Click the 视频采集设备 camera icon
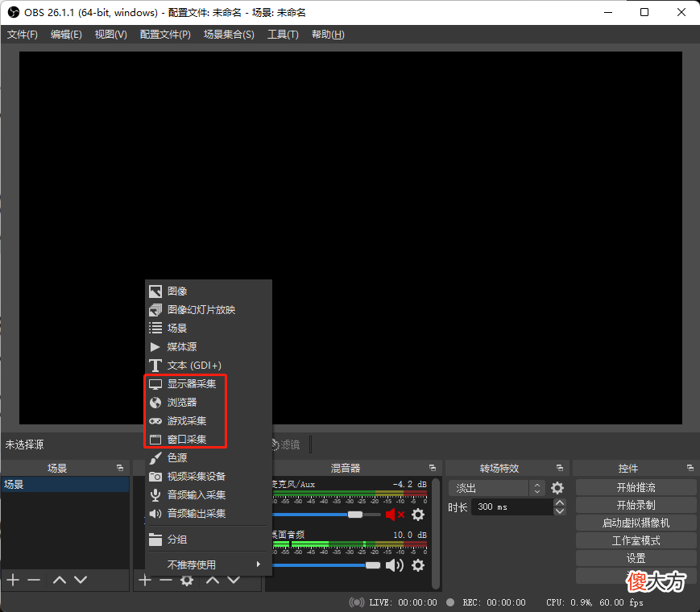This screenshot has width=700, height=612. pyautogui.click(x=155, y=476)
